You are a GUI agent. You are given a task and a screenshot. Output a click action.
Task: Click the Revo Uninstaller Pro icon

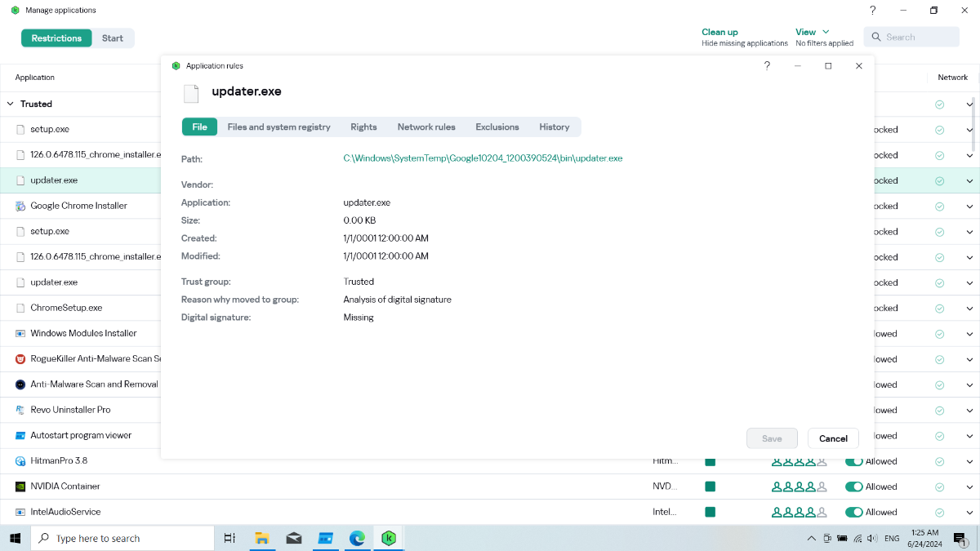[20, 410]
